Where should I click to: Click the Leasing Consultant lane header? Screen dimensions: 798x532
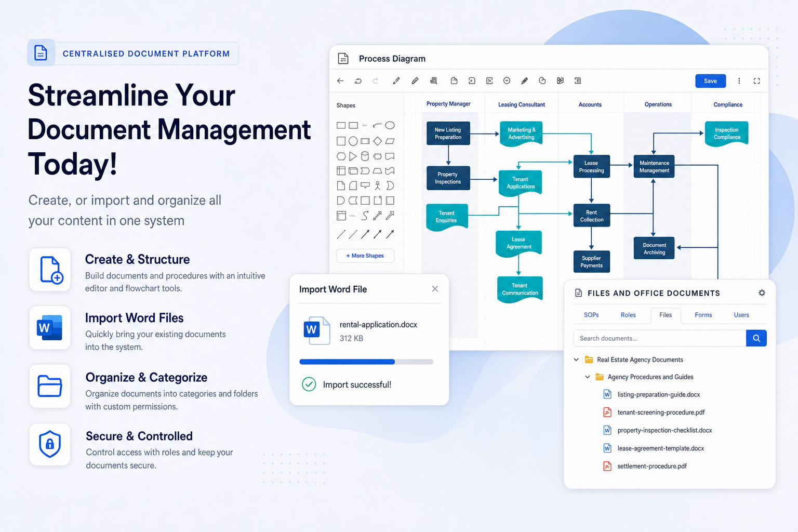pos(521,104)
